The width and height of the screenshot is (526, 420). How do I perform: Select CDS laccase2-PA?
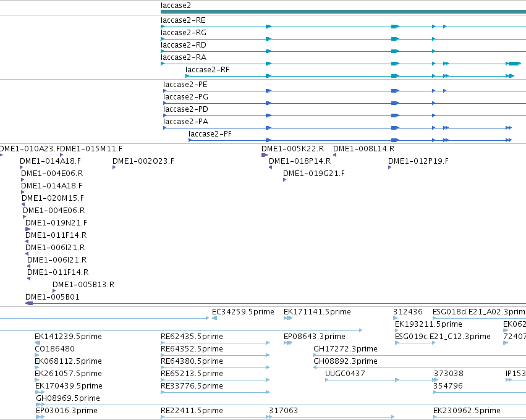pyautogui.click(x=185, y=122)
